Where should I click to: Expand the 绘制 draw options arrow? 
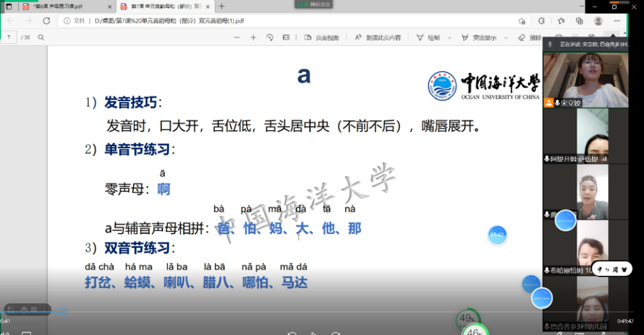coord(449,38)
